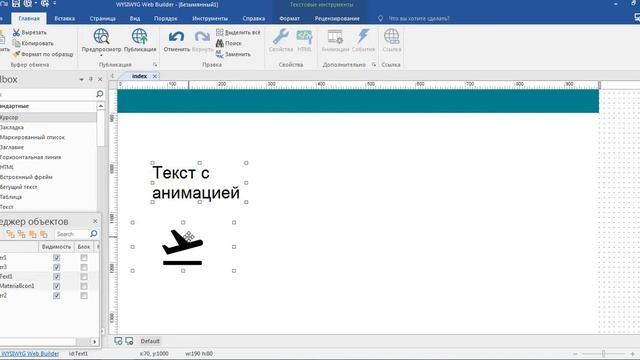
Task: Open the Toolbox panel dropdown arrow
Action: 81,80
